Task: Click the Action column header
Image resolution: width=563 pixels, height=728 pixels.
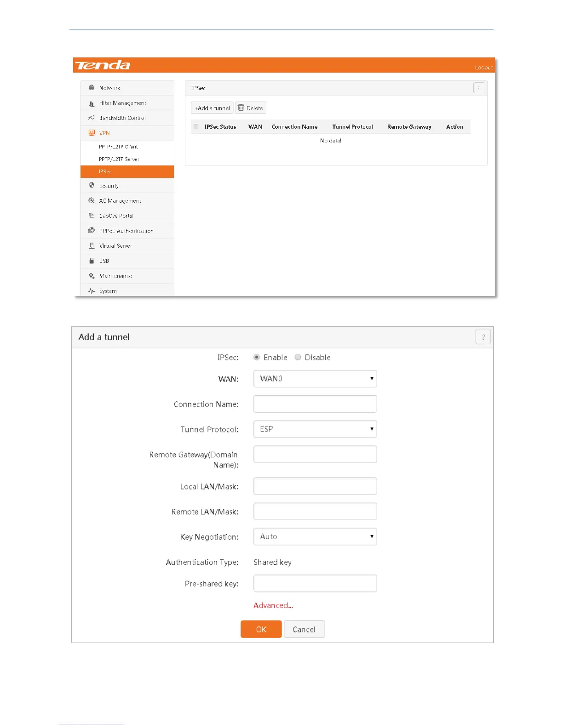Action: pyautogui.click(x=454, y=127)
